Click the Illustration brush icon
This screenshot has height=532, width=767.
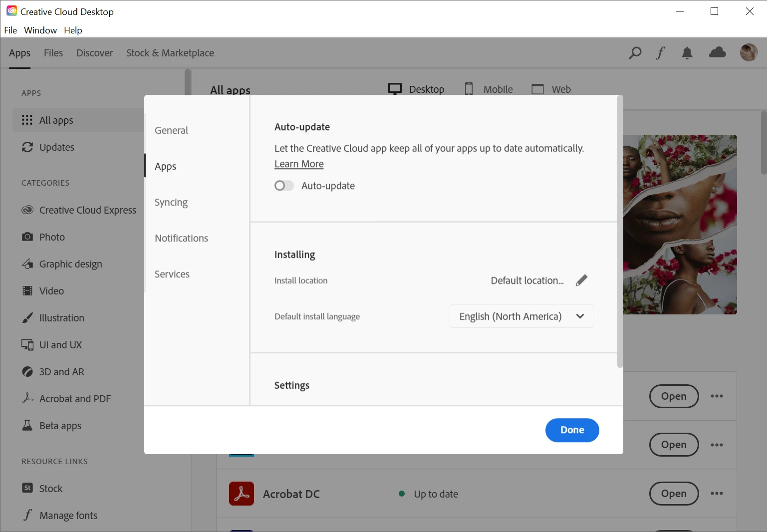click(27, 317)
